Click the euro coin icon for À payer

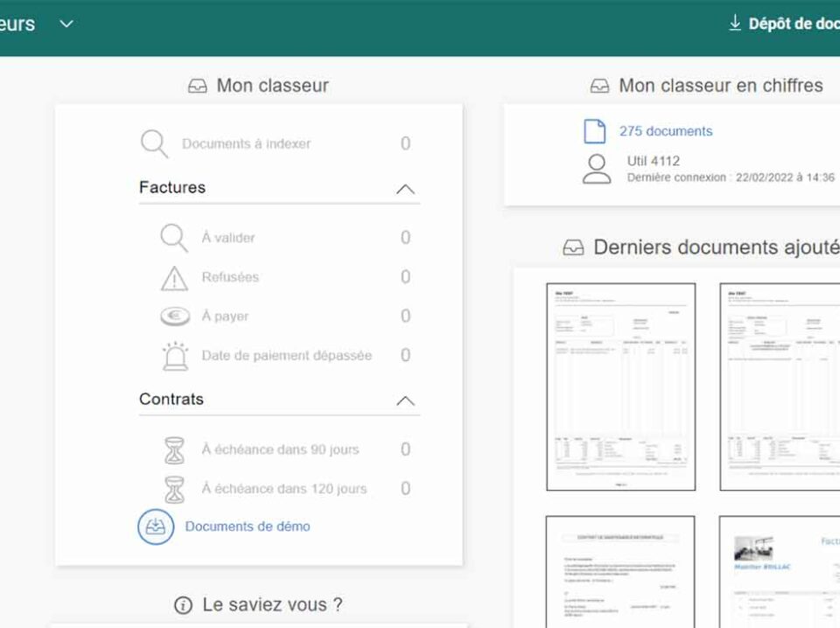coord(174,317)
